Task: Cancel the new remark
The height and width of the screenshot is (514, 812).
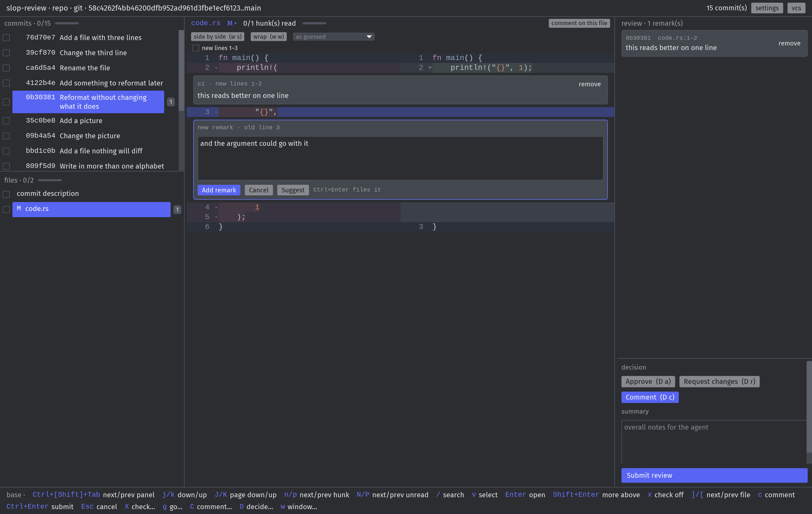Action: (259, 190)
